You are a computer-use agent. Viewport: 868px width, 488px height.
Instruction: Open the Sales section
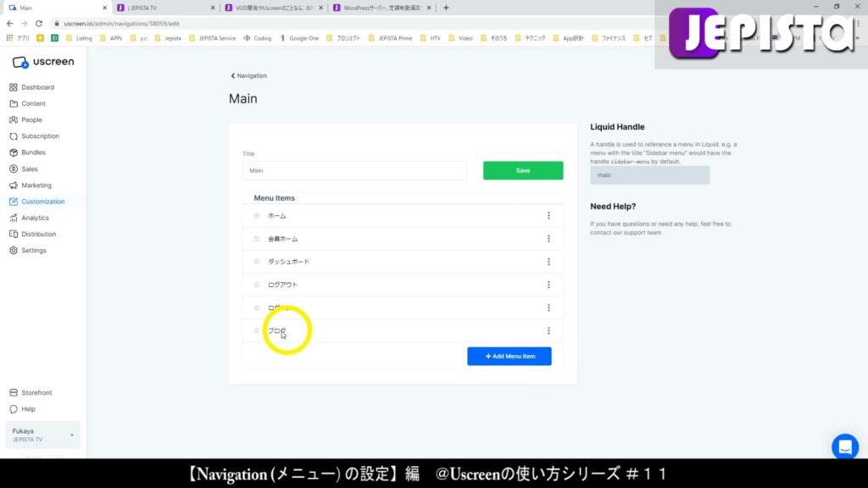coord(28,169)
